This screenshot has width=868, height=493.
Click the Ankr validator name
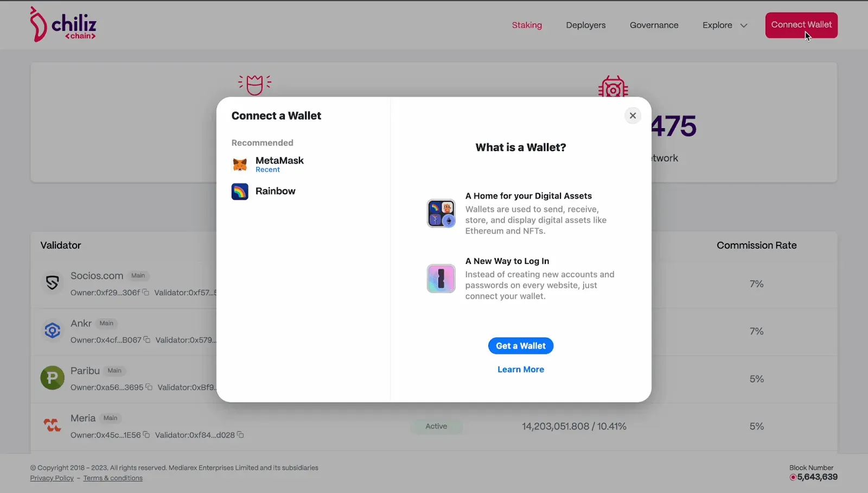pyautogui.click(x=81, y=323)
